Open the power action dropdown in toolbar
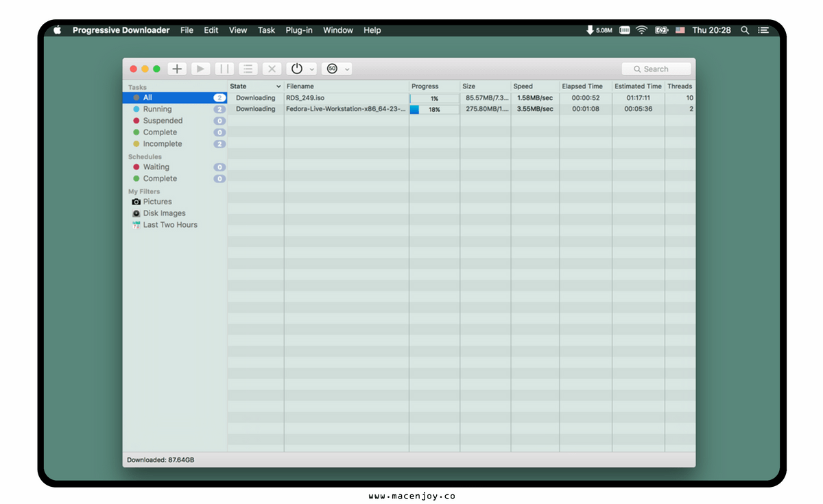 301,69
